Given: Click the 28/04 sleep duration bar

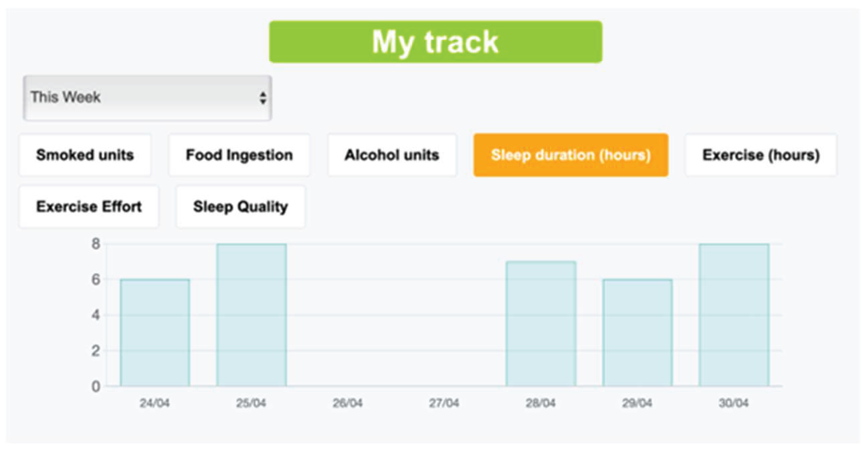Looking at the screenshot, I should tap(541, 324).
